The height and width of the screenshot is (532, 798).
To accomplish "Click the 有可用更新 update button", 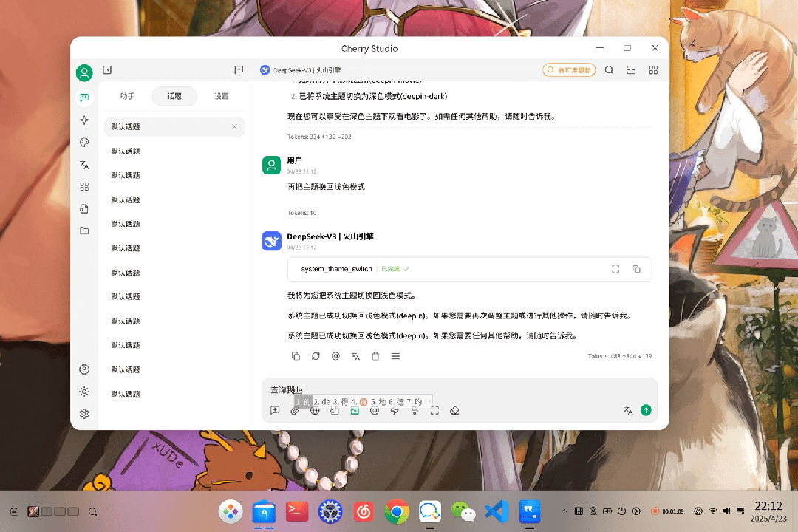I will tap(569, 70).
